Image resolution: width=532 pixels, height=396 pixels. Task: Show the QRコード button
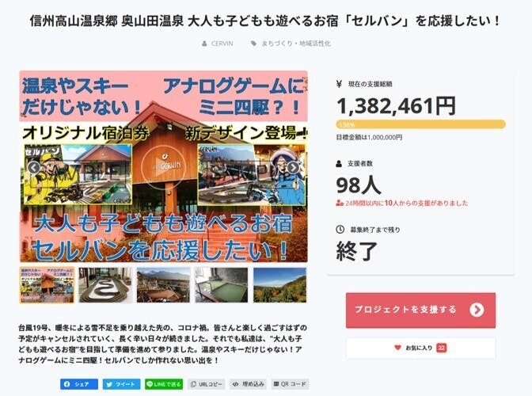click(291, 384)
